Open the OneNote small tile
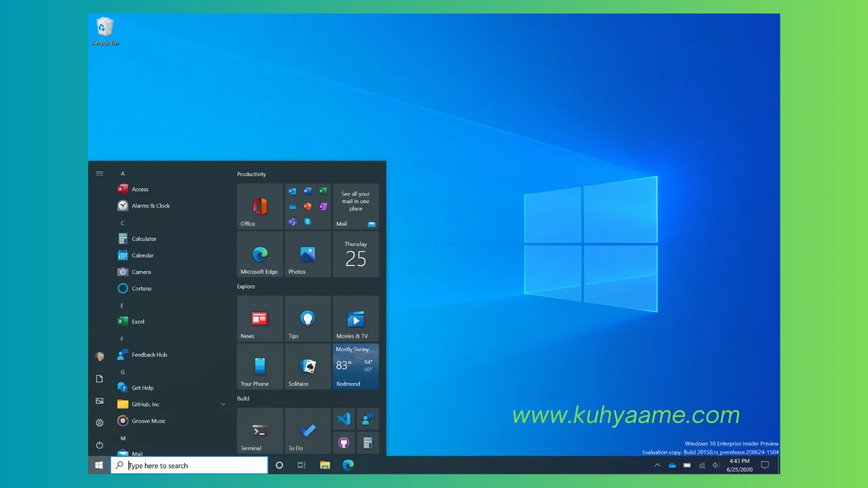868x488 pixels. pyautogui.click(x=323, y=207)
